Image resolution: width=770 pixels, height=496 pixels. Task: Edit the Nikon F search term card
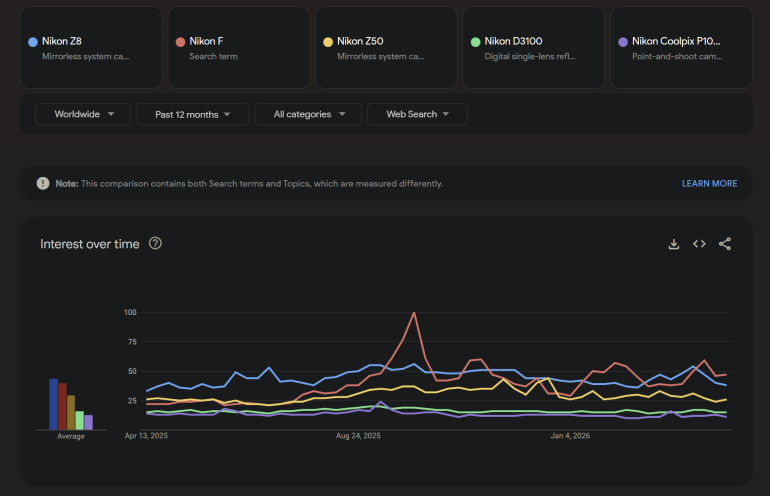(x=239, y=48)
